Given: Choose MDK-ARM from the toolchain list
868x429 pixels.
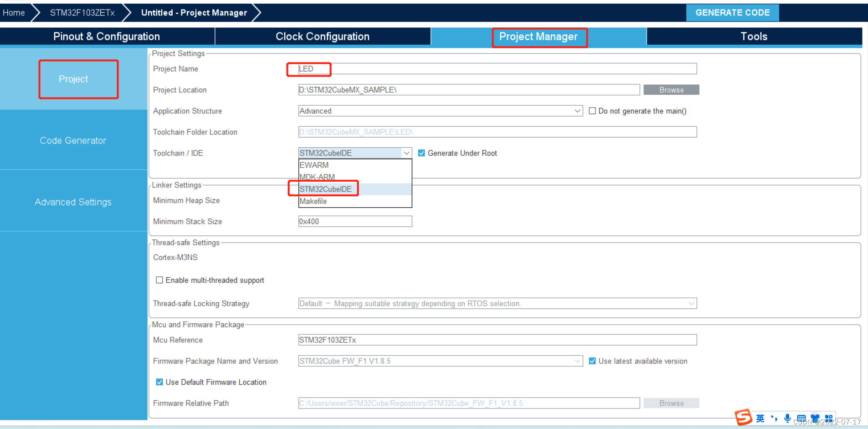Looking at the screenshot, I should 355,177.
